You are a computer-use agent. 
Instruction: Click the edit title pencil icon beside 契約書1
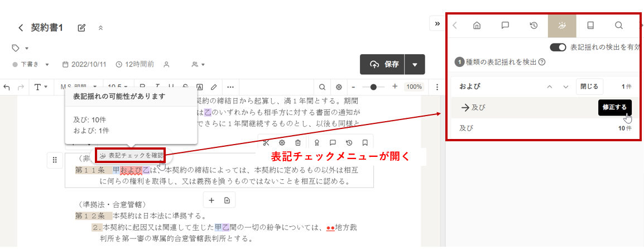pos(82,28)
